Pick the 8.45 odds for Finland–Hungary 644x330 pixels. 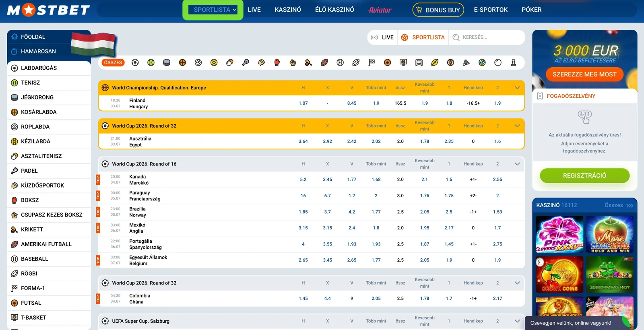click(x=352, y=103)
